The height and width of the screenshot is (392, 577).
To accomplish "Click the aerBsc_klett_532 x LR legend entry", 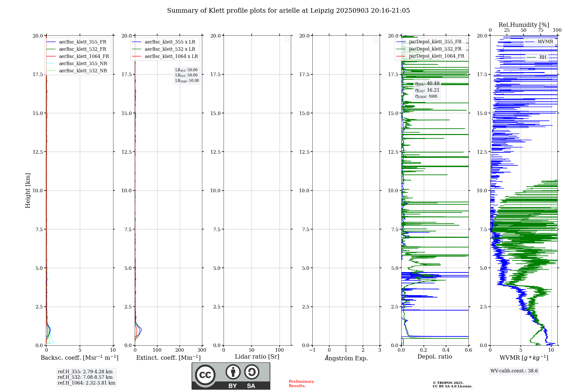I will tap(170, 49).
